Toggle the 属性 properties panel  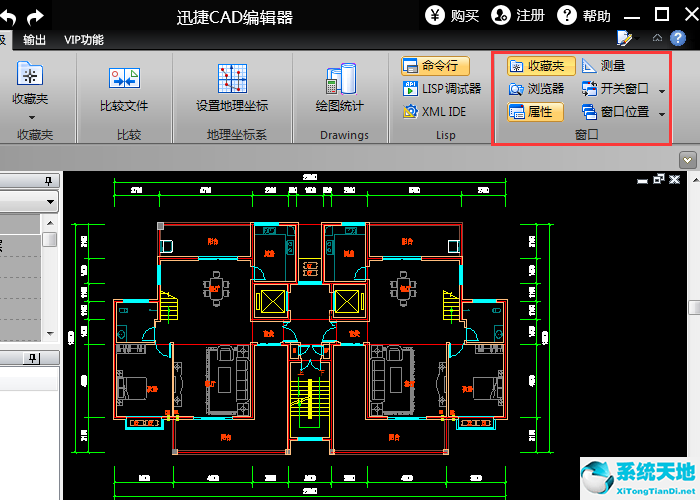tap(537, 112)
